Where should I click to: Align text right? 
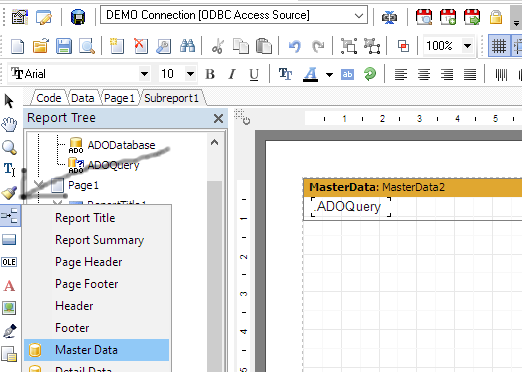(x=447, y=74)
